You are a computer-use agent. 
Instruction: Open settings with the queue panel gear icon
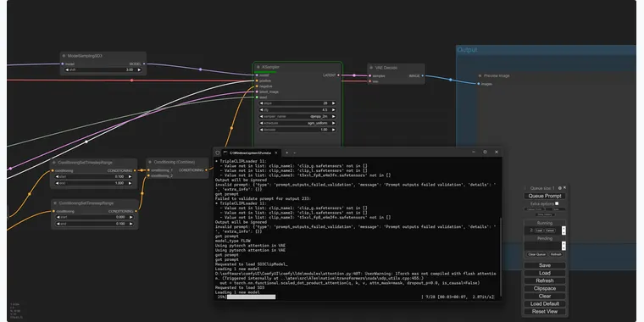tap(560, 188)
